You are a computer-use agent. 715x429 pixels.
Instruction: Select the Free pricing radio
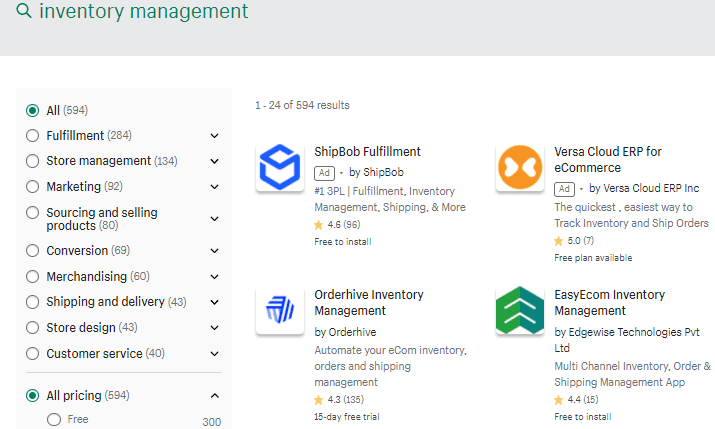pos(54,419)
